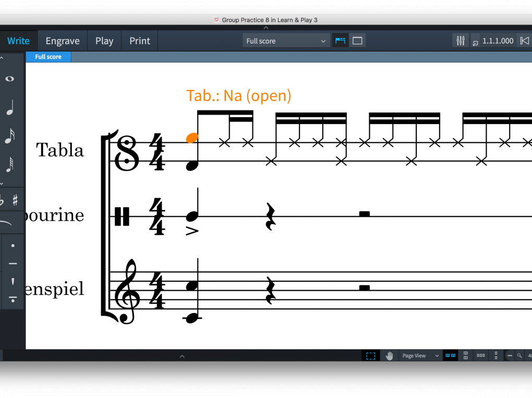The height and width of the screenshot is (398, 532).
Task: Switch to Write mode tab
Action: point(18,41)
